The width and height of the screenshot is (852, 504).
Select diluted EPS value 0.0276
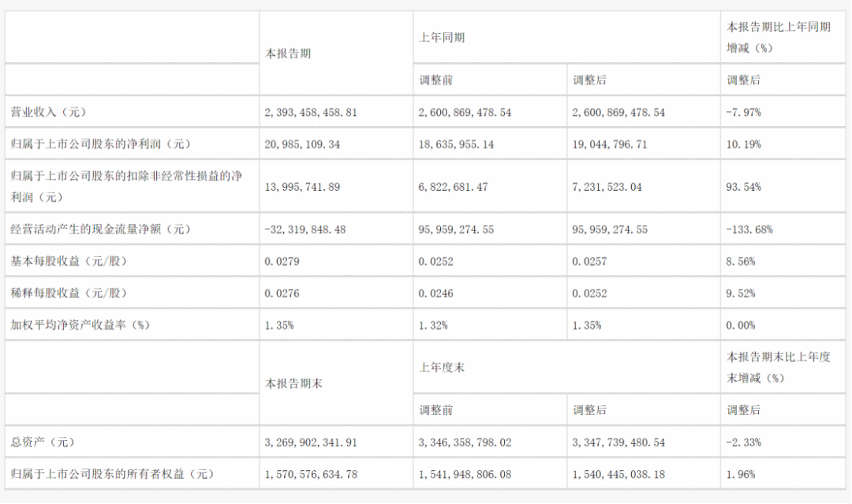282,293
